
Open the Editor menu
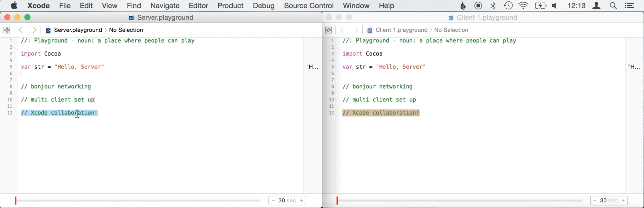pos(198,5)
